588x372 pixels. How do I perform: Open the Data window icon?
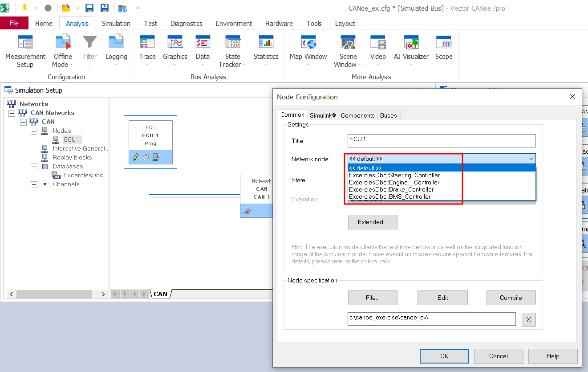[x=203, y=43]
